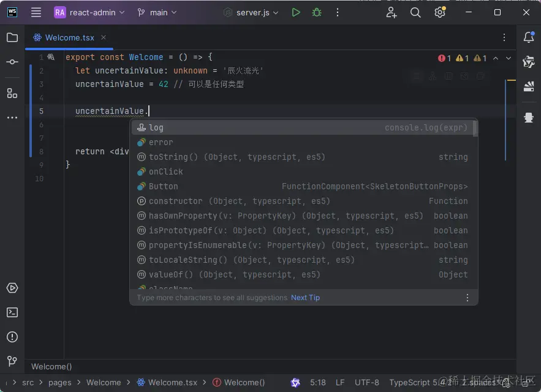The image size is (541, 392).
Task: Expand the react-admin project dropdown
Action: pos(89,12)
